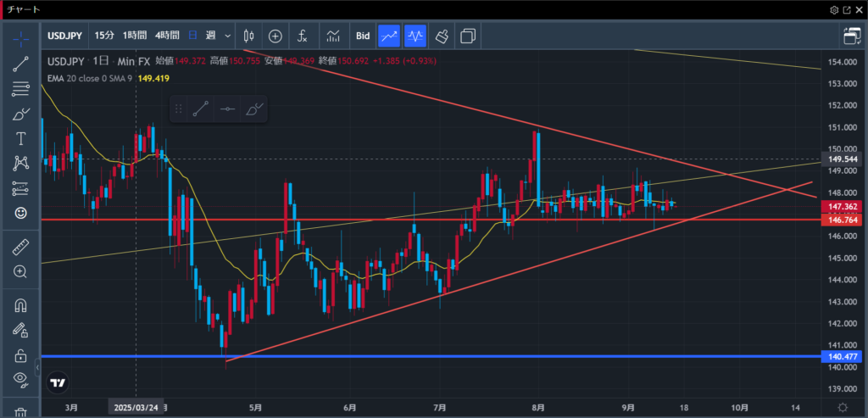Click the 147.362 current price label
This screenshot has width=868, height=418.
pos(843,206)
